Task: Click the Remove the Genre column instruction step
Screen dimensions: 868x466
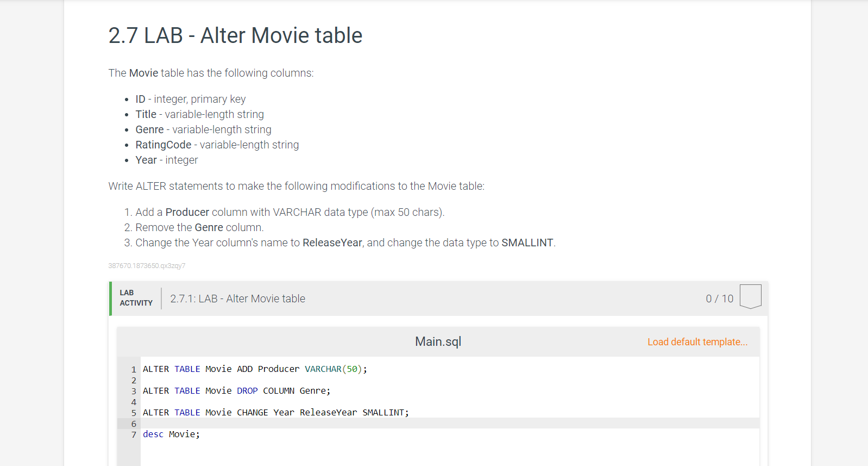Action: click(x=199, y=228)
